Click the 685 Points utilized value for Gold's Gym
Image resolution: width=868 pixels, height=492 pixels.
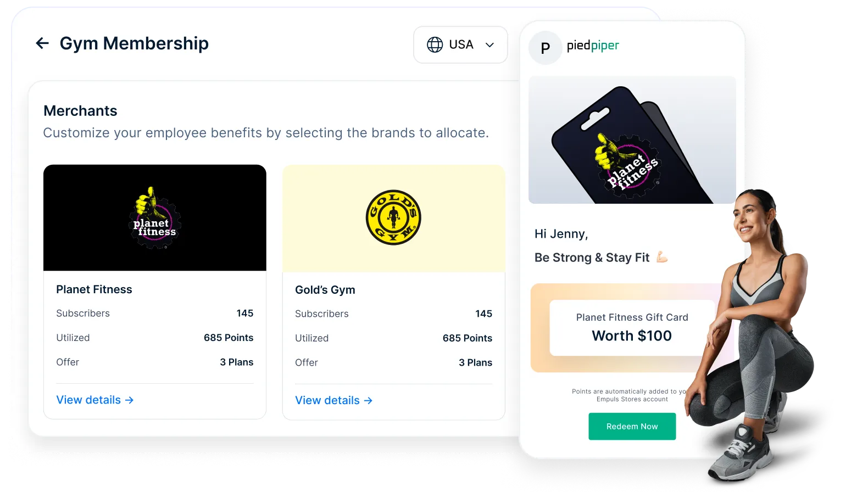tap(468, 338)
